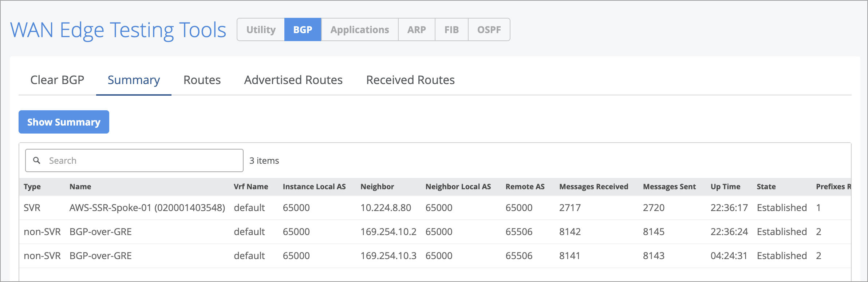Screen dimensions: 868x282
Task: Focus the Search input field
Action: point(142,160)
